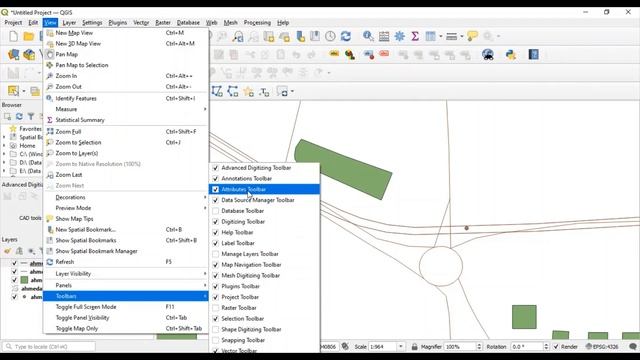This screenshot has width=640, height=360.
Task: Click Zoom to Layer(s) entry
Action: (126, 153)
